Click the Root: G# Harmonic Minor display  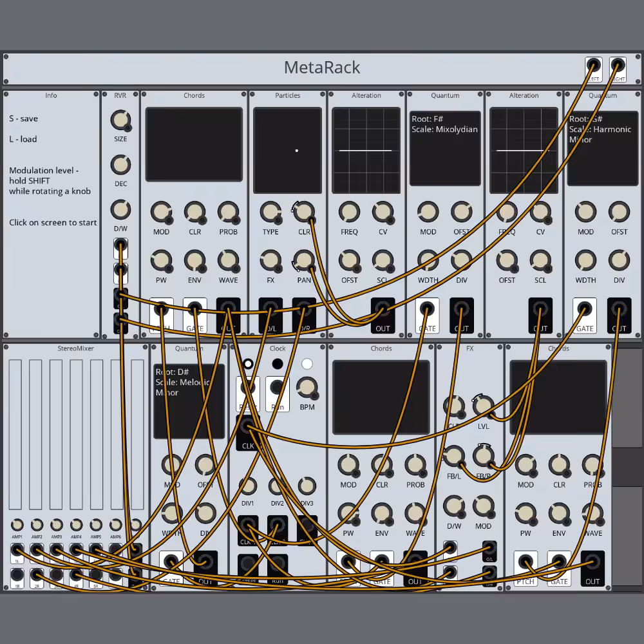click(603, 148)
